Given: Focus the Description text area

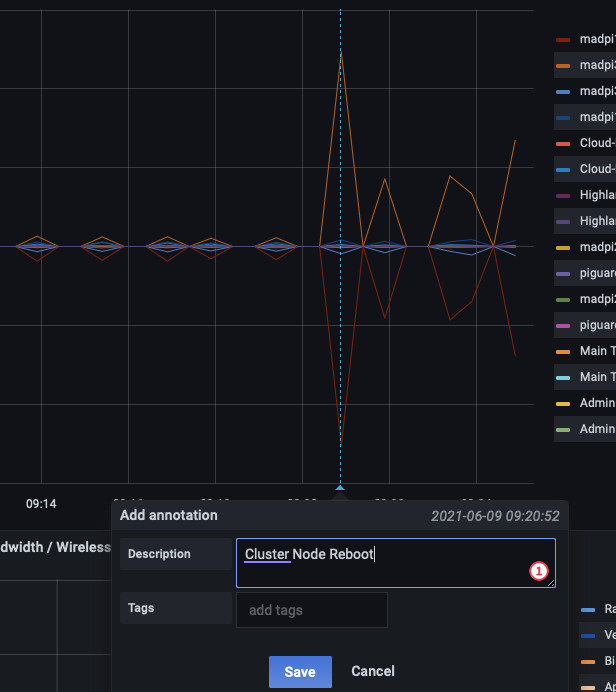Looking at the screenshot, I should tap(396, 563).
